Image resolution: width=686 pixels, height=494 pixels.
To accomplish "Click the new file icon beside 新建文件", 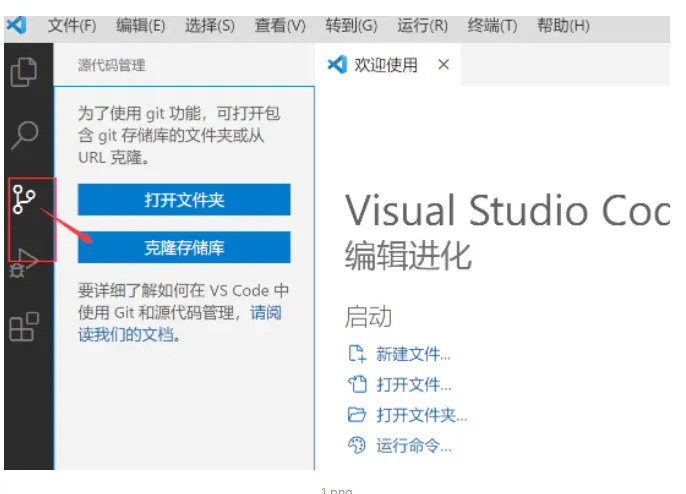I will pos(357,354).
